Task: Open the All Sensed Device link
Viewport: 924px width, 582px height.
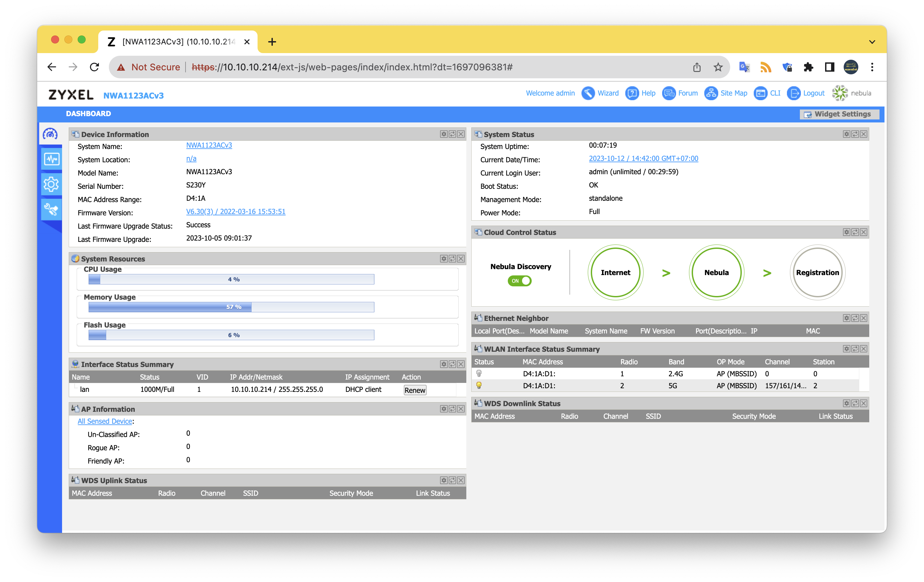Action: point(105,421)
